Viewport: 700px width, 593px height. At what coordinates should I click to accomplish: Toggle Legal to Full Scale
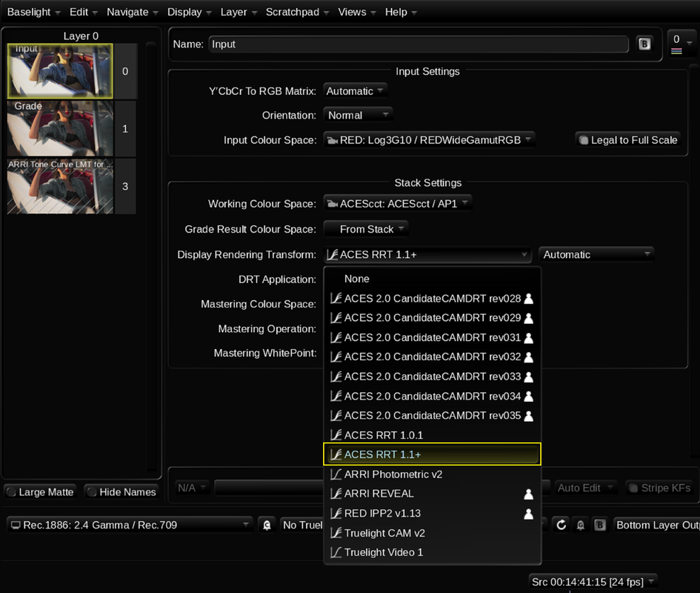pyautogui.click(x=627, y=140)
